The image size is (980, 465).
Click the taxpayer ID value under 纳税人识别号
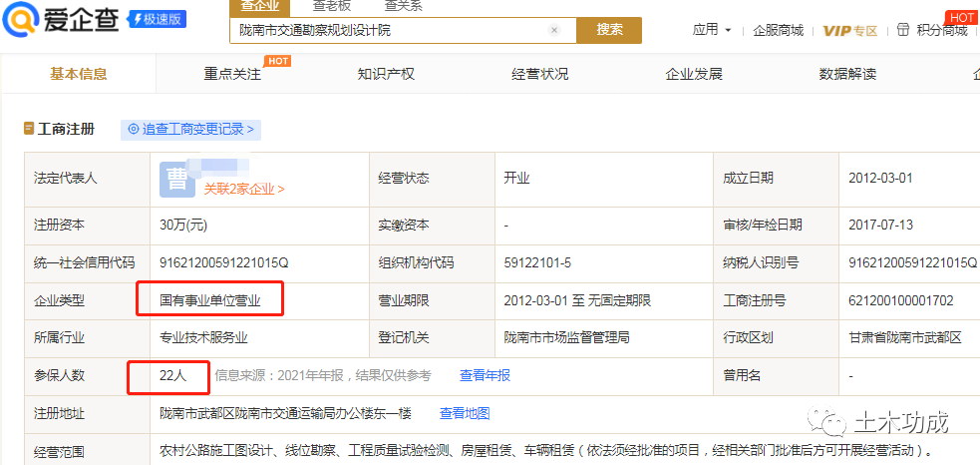[x=912, y=262]
